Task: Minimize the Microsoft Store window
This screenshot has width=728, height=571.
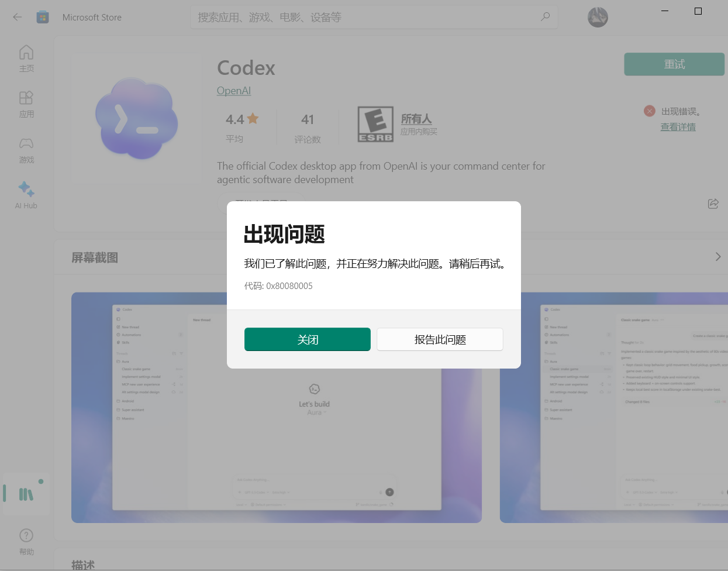Action: [x=665, y=11]
